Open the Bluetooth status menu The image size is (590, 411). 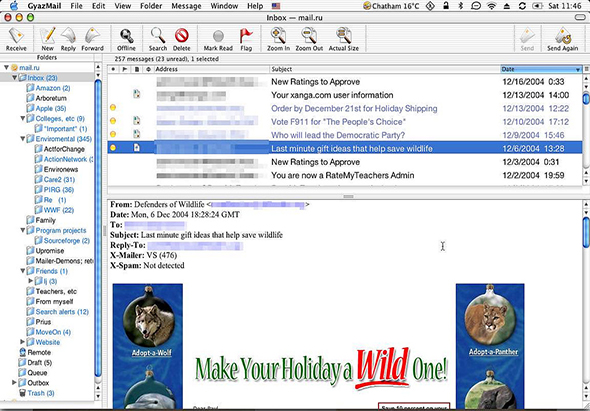point(460,6)
